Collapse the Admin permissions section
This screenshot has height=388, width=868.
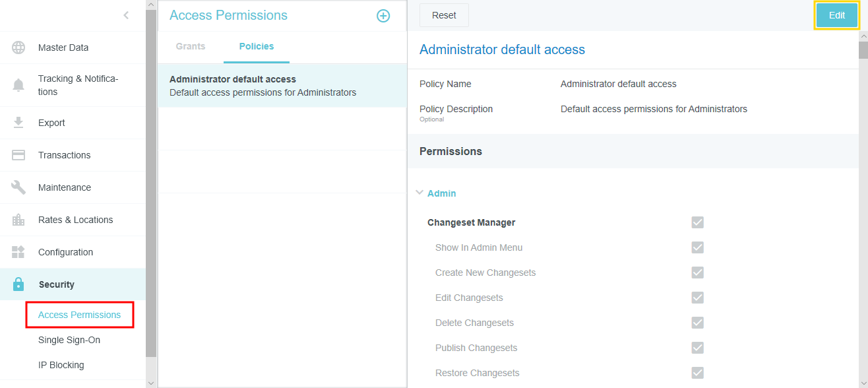420,193
